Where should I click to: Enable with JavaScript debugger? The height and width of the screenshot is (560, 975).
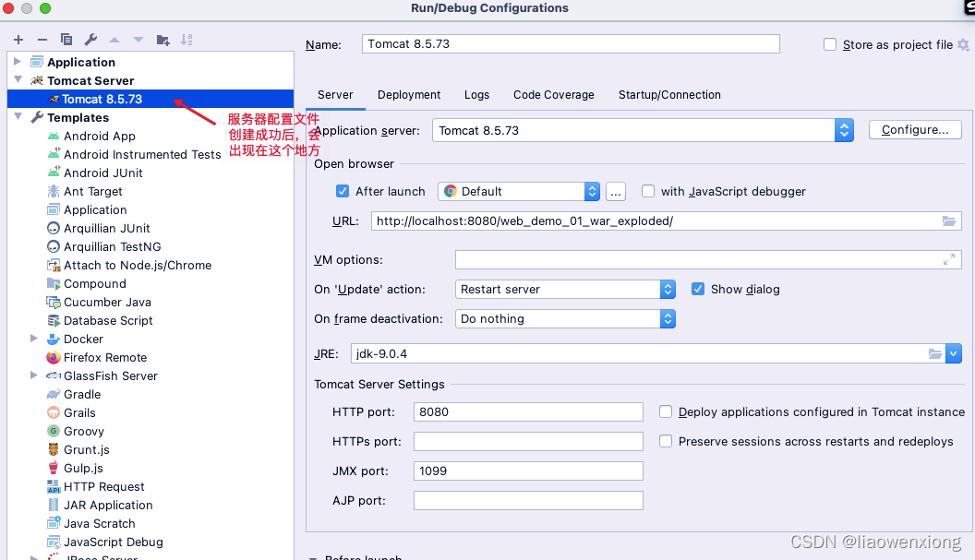coord(648,191)
